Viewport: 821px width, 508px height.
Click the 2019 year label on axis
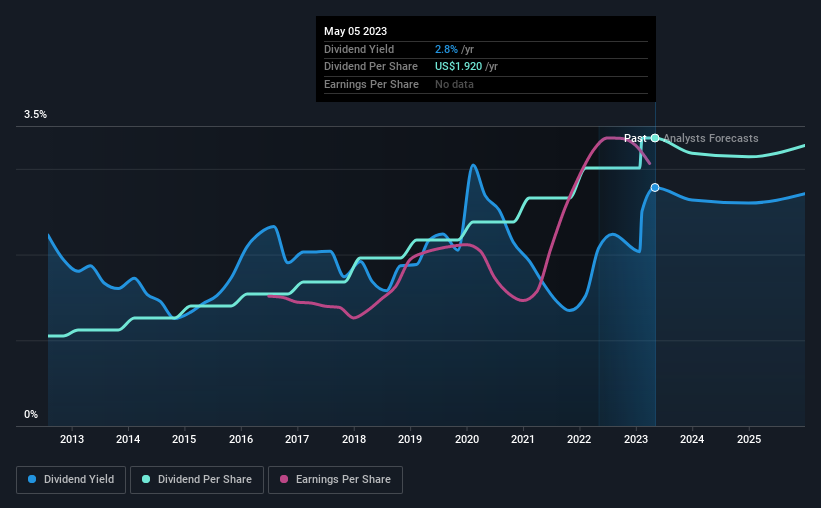coord(410,439)
